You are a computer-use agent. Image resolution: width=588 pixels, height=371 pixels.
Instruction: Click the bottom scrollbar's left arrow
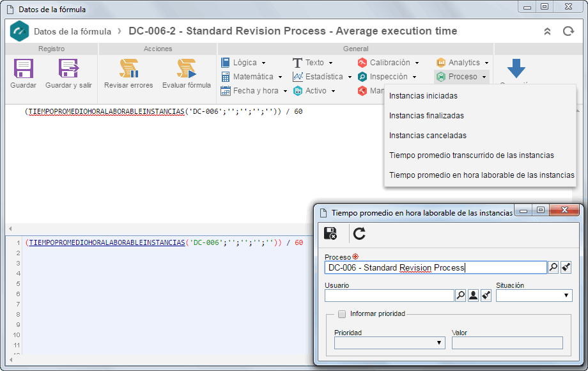(x=10, y=359)
